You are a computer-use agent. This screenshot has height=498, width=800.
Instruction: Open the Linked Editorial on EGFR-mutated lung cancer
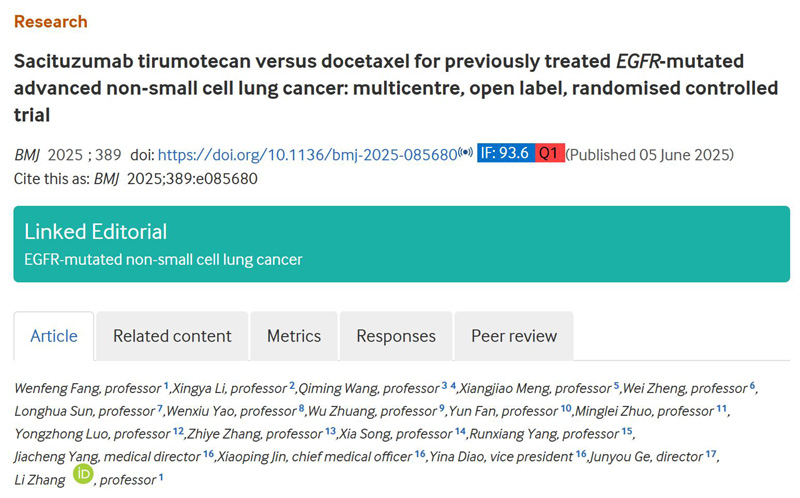163,259
